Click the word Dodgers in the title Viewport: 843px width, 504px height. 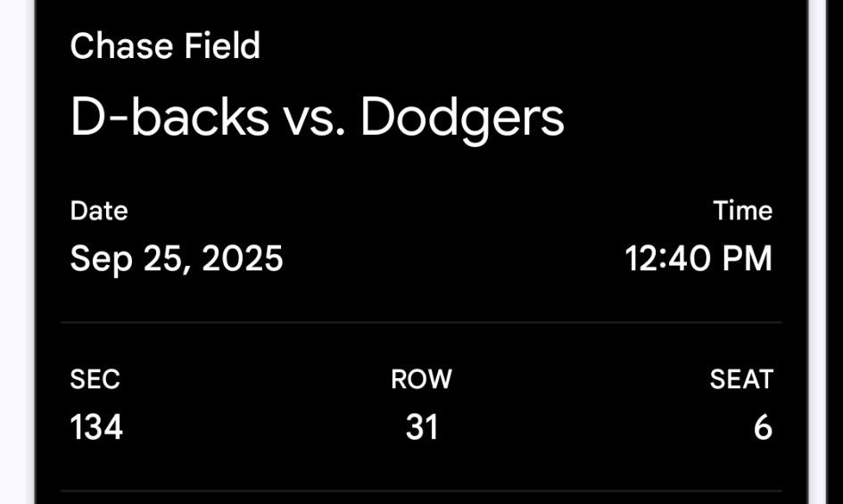coord(462,117)
